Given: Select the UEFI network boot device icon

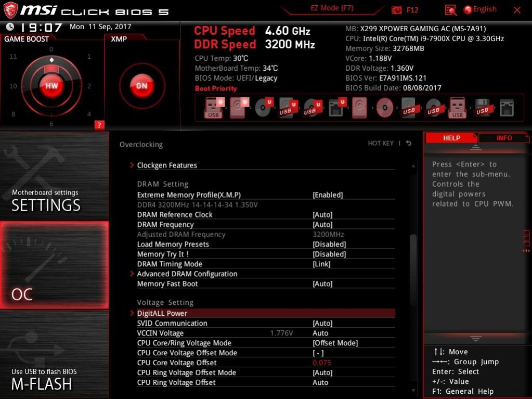Looking at the screenshot, I should [x=337, y=108].
